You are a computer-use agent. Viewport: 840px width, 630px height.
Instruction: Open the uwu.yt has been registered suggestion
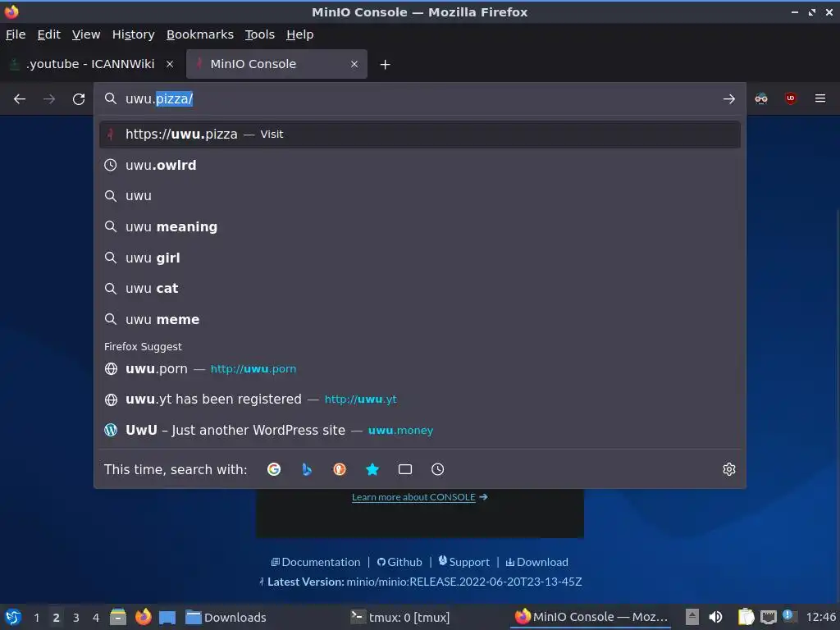419,399
